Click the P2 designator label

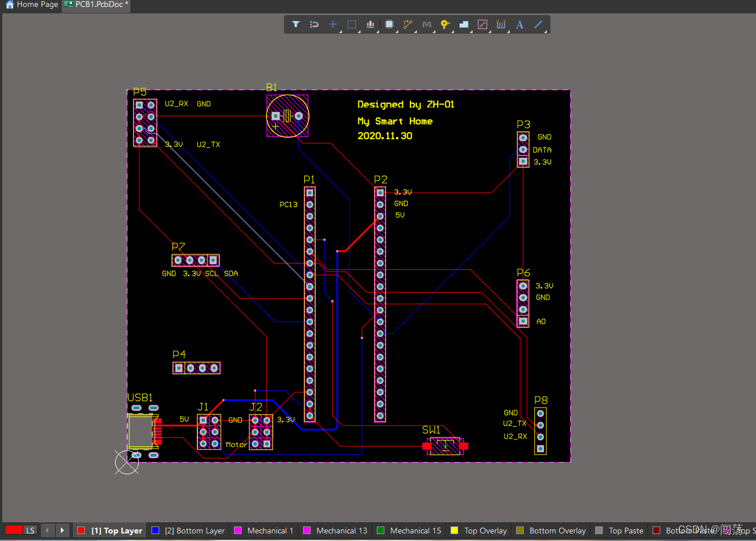pyautogui.click(x=381, y=179)
